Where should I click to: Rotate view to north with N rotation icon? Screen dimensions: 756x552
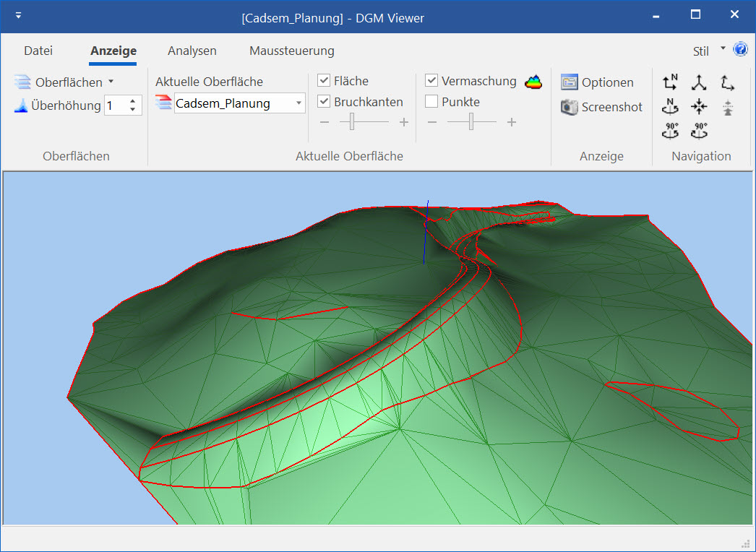point(670,107)
